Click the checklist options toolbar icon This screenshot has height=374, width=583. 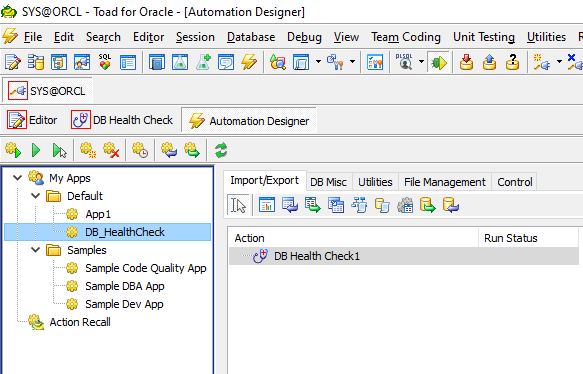point(375,62)
